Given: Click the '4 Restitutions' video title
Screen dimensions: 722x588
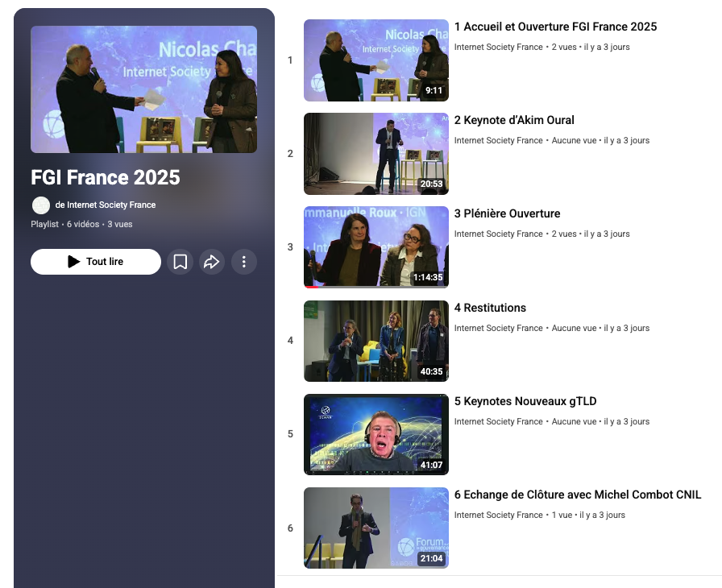Looking at the screenshot, I should (x=490, y=308).
